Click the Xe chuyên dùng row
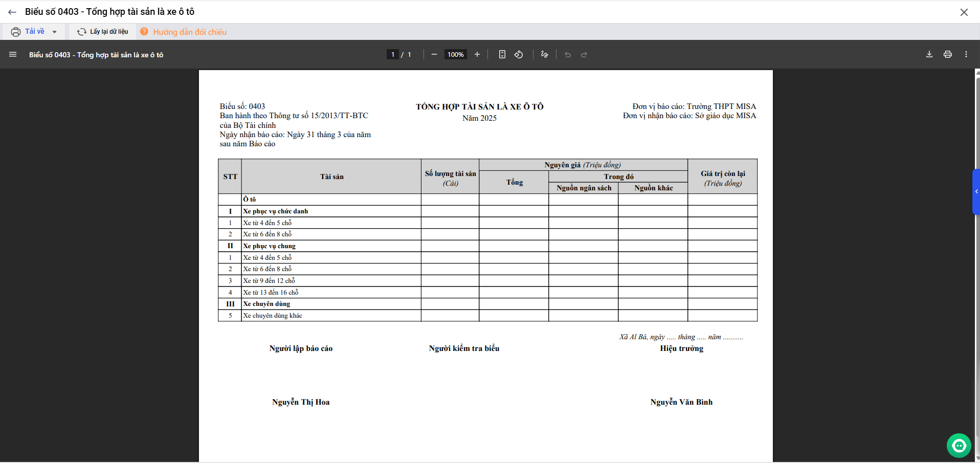The width and height of the screenshot is (980, 463). pyautogui.click(x=487, y=304)
